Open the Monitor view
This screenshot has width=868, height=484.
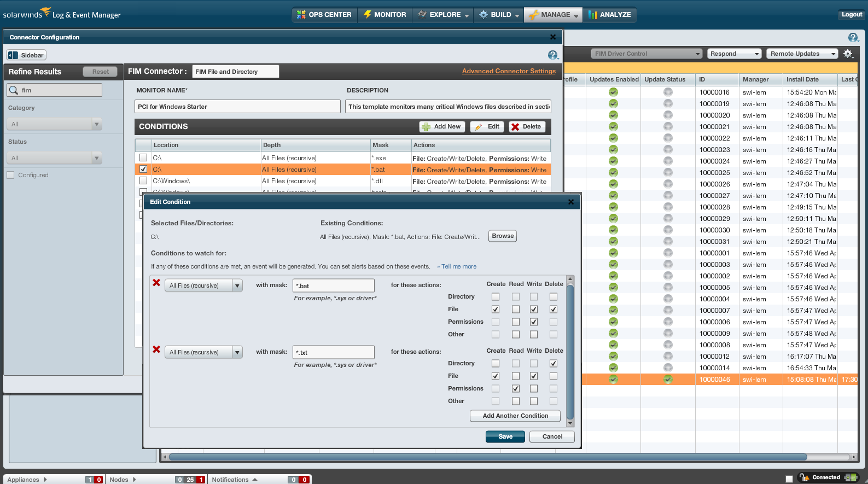(385, 15)
